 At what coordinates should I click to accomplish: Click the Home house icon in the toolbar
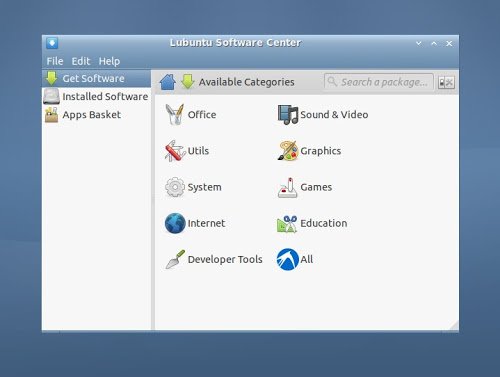coord(168,82)
